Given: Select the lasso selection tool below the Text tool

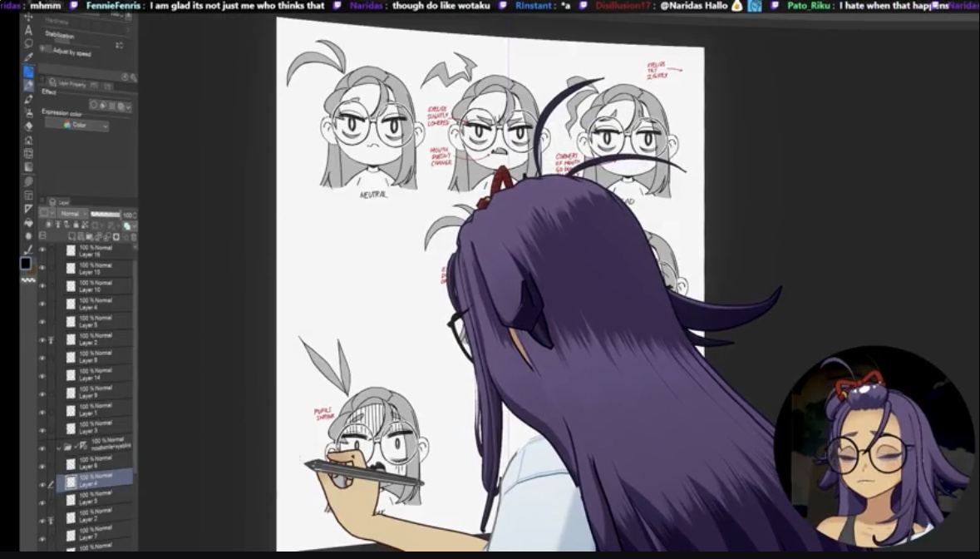Looking at the screenshot, I should coord(29,44).
